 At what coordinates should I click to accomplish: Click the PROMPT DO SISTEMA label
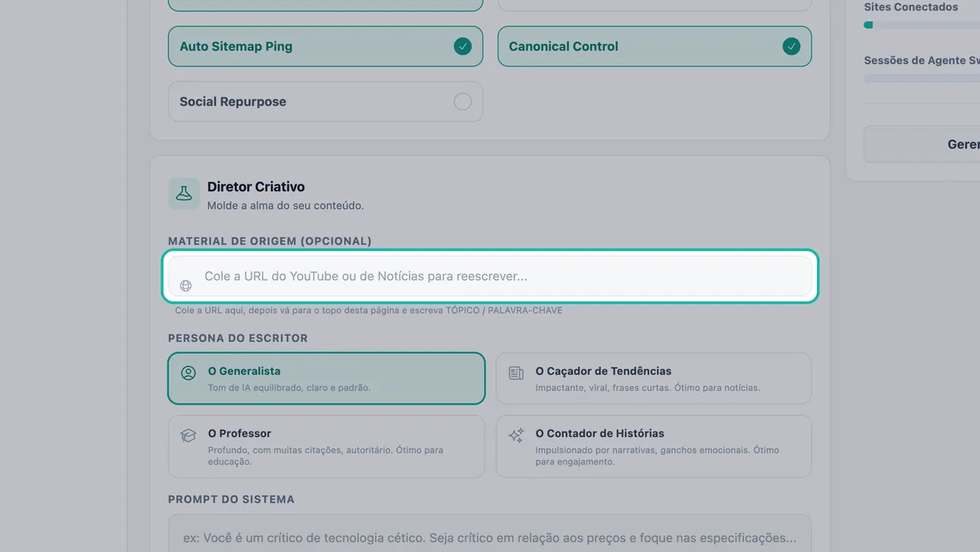pos(231,499)
